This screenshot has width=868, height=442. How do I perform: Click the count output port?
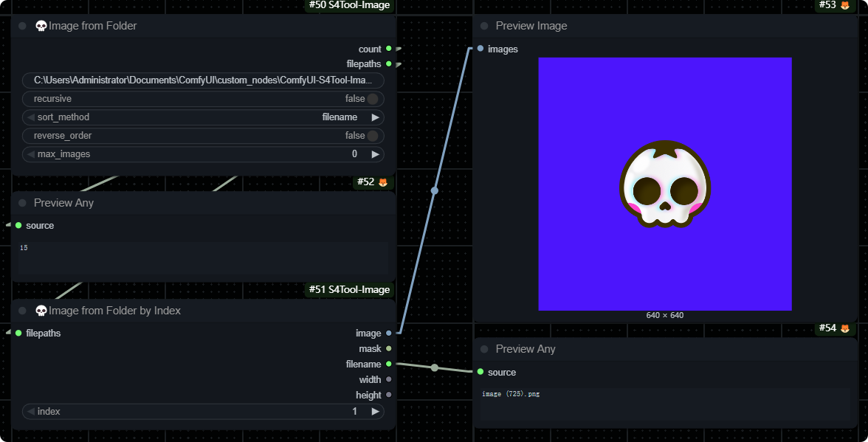pyautogui.click(x=389, y=49)
